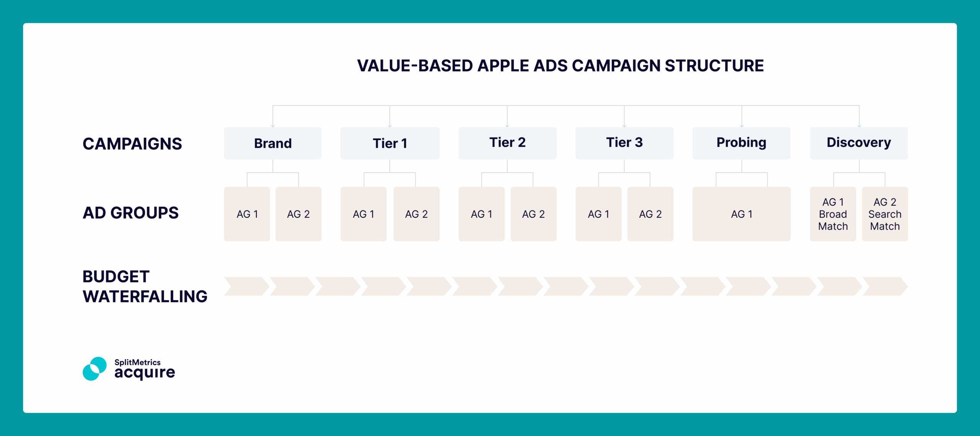This screenshot has width=980, height=436.
Task: Click AG 2 under the Tier 3 campaign
Action: pyautogui.click(x=650, y=214)
